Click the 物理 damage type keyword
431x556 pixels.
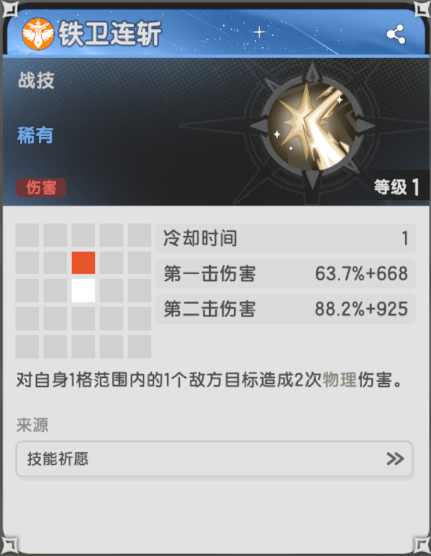click(x=339, y=380)
